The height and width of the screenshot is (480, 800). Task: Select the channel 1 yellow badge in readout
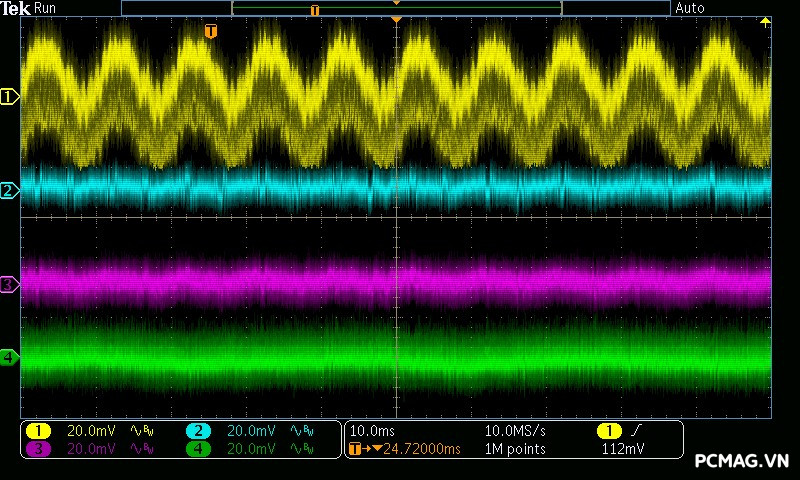click(38, 431)
